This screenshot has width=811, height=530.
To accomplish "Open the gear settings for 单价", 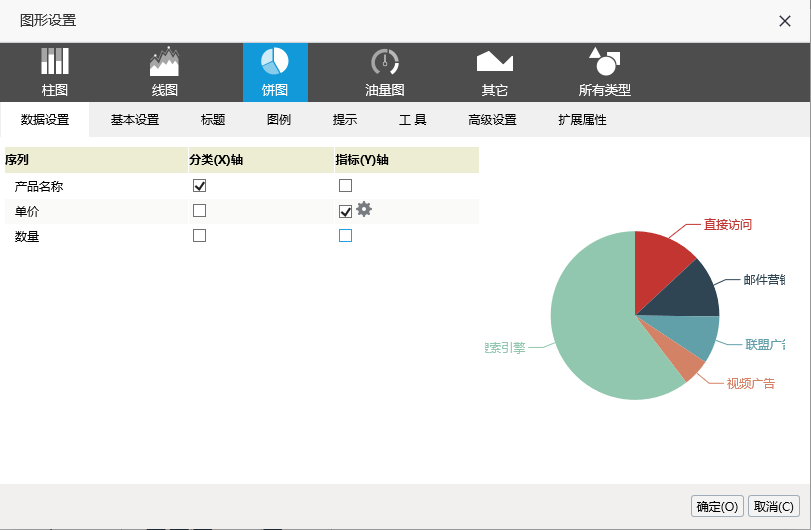I will (364, 209).
